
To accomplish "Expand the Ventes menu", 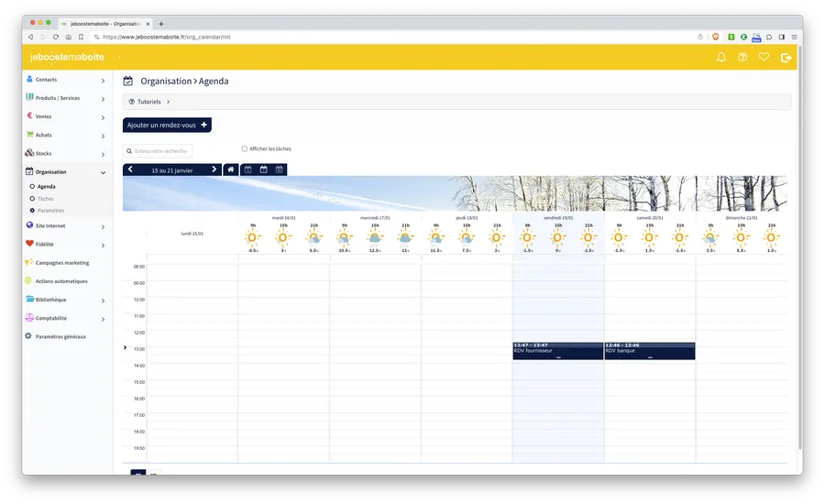I will tap(66, 116).
